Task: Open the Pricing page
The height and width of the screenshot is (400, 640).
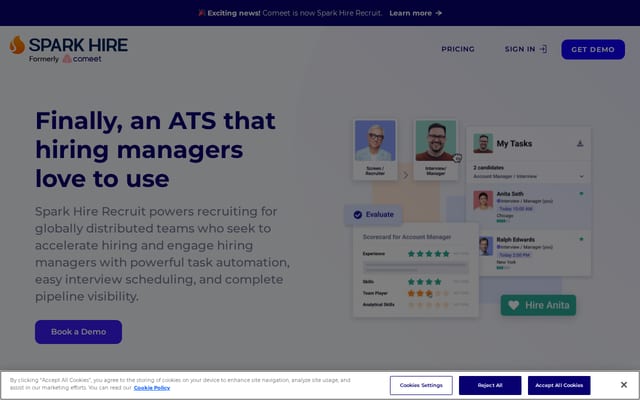Action: 458,49
